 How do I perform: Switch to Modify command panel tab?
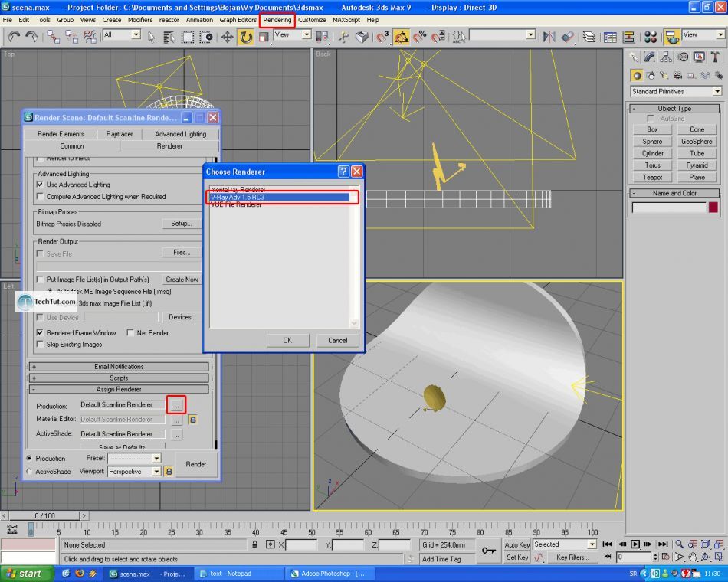(650, 57)
